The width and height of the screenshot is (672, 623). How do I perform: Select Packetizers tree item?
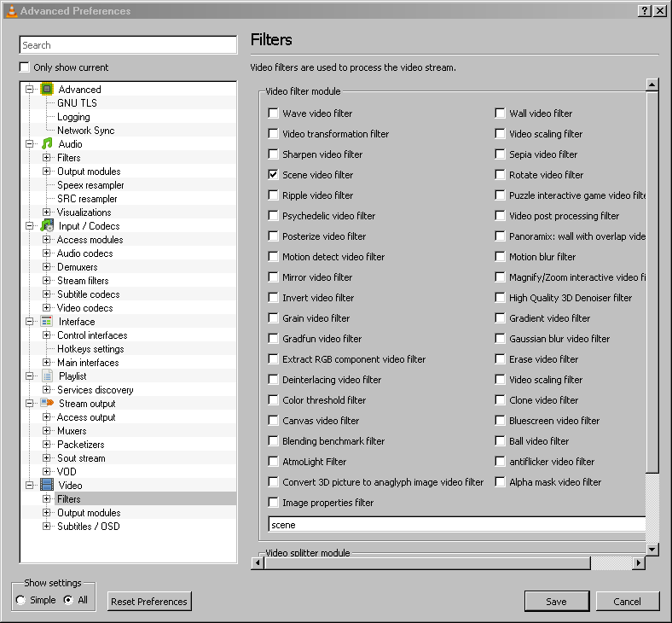pos(80,444)
